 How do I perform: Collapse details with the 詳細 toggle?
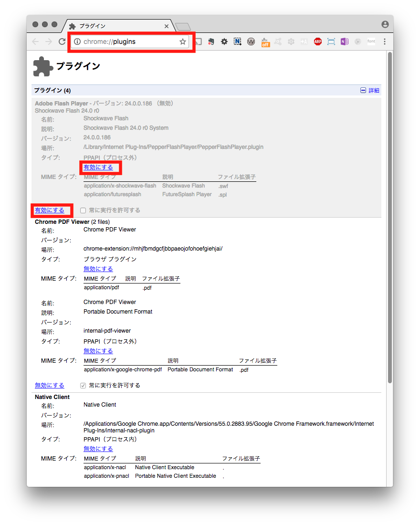[x=370, y=90]
